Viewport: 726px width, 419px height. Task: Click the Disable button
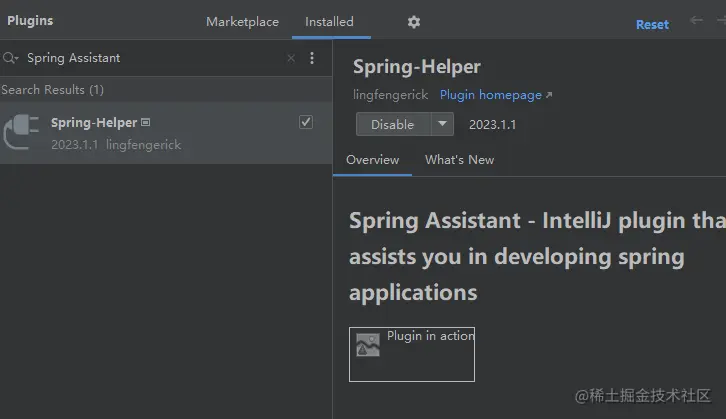point(393,124)
